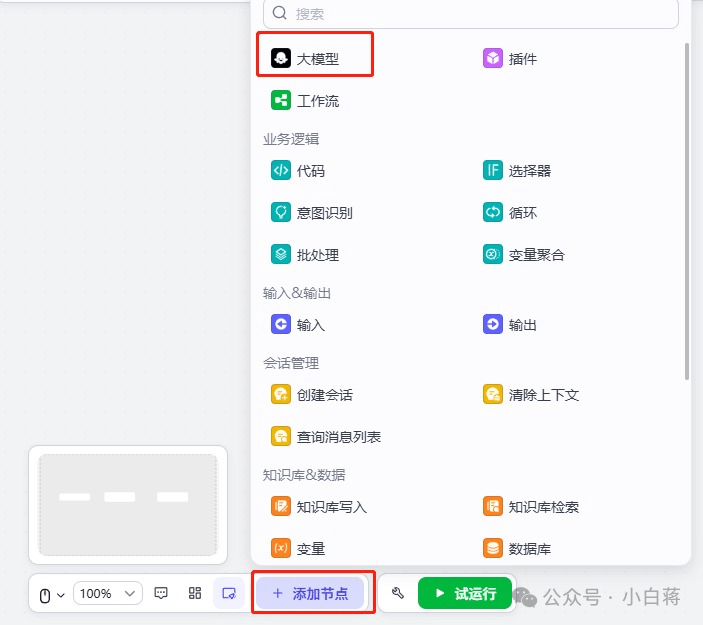
Task: Open the wrench debug tool
Action: (x=398, y=594)
